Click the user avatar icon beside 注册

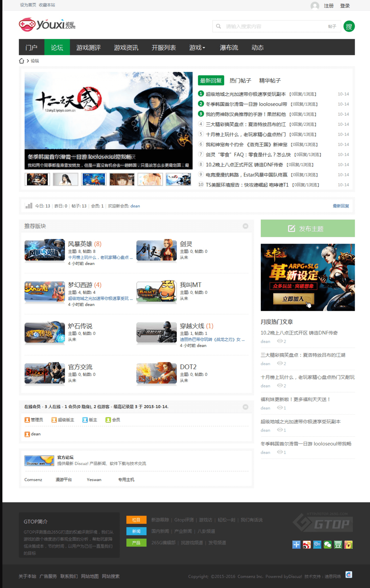click(x=315, y=6)
